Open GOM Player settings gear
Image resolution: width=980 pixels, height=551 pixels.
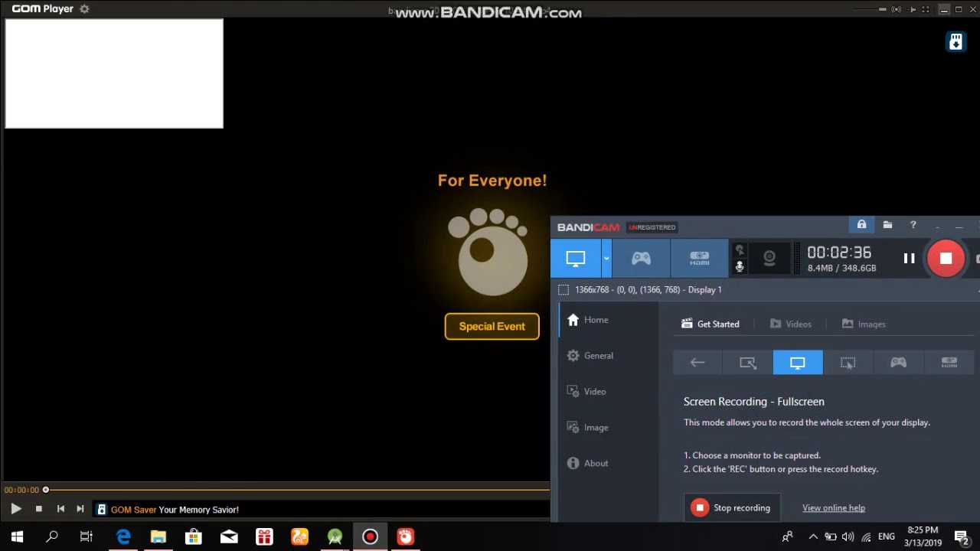[84, 9]
